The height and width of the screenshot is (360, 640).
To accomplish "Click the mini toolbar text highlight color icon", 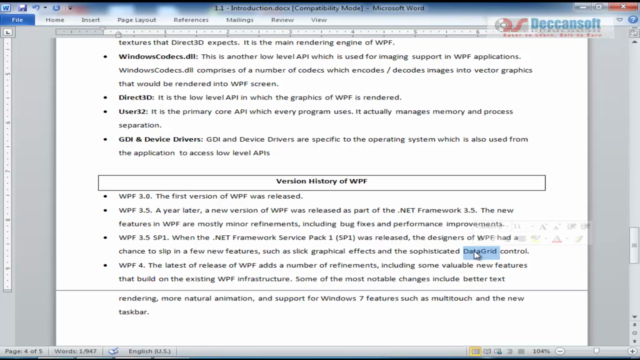I will coord(536,239).
